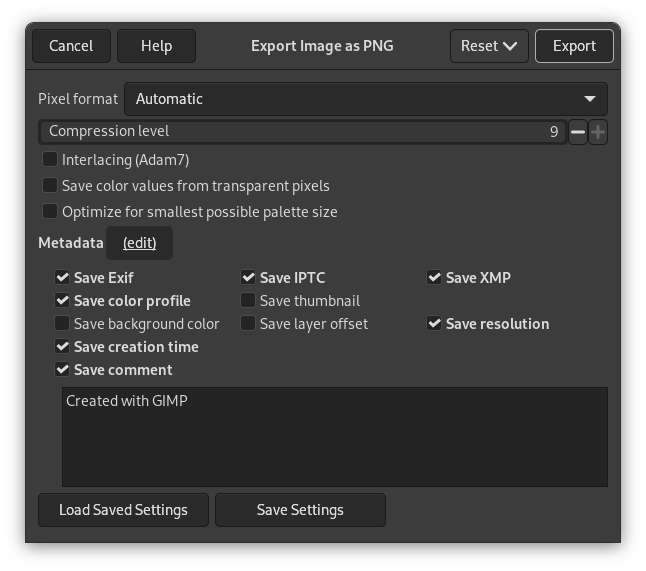Viewport: 646px width, 571px height.
Task: Open Help for PNG export
Action: pos(156,46)
